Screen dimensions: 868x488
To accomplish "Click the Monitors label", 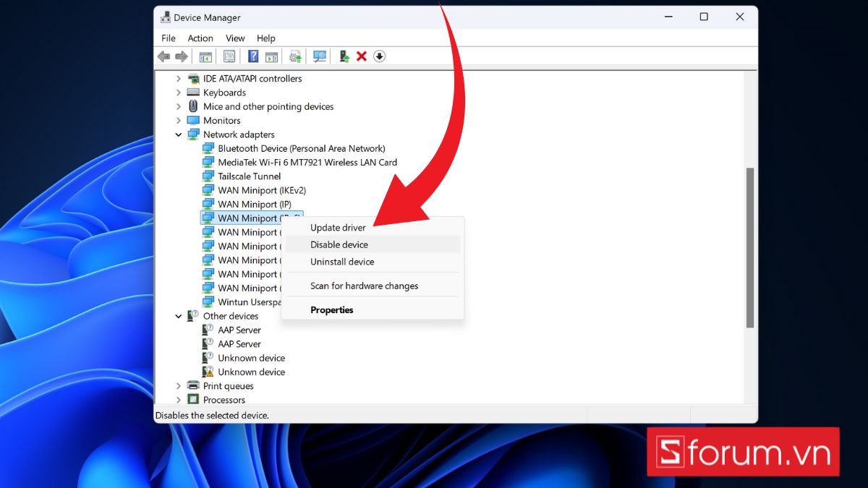I will pyautogui.click(x=222, y=120).
